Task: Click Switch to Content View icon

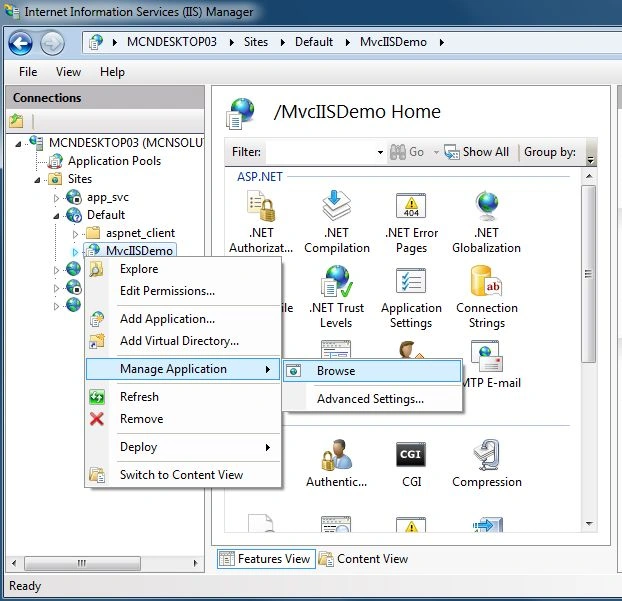Action: (x=97, y=475)
